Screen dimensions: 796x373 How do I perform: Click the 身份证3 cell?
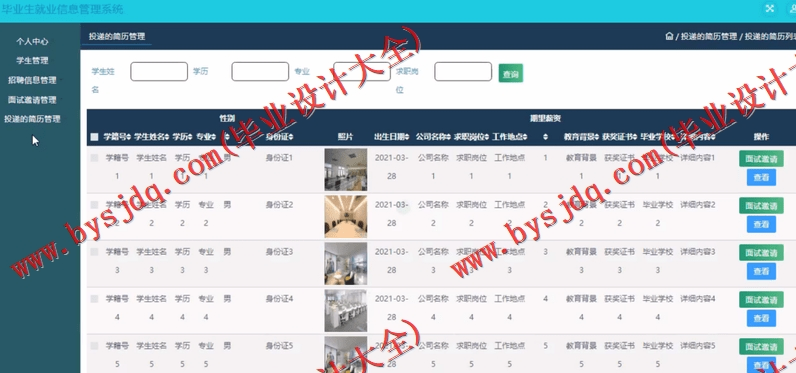coord(279,252)
